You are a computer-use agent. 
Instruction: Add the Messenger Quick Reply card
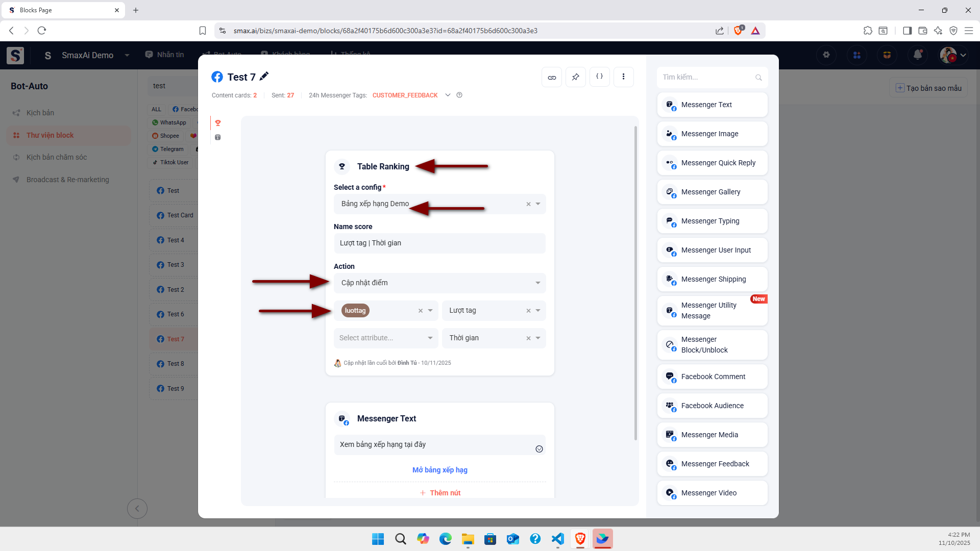point(712,163)
